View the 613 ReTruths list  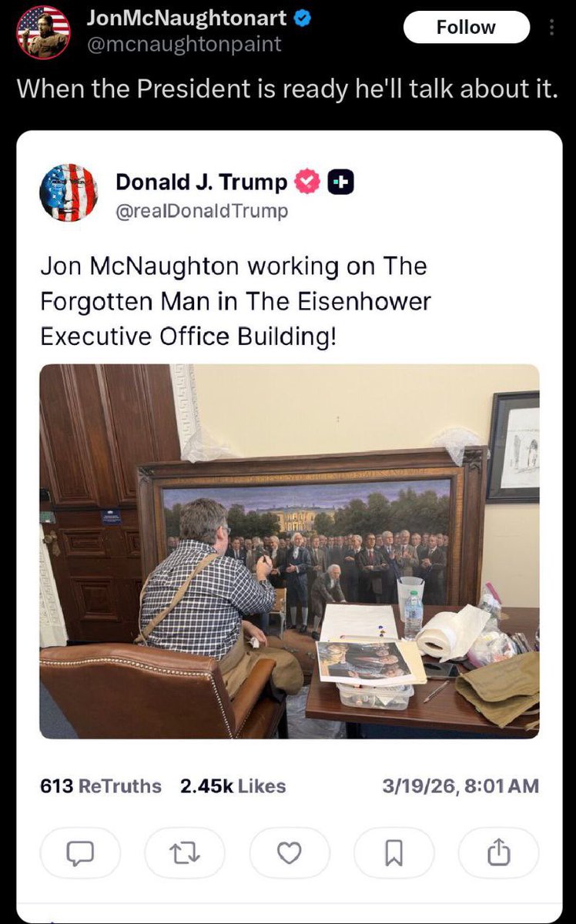101,786
